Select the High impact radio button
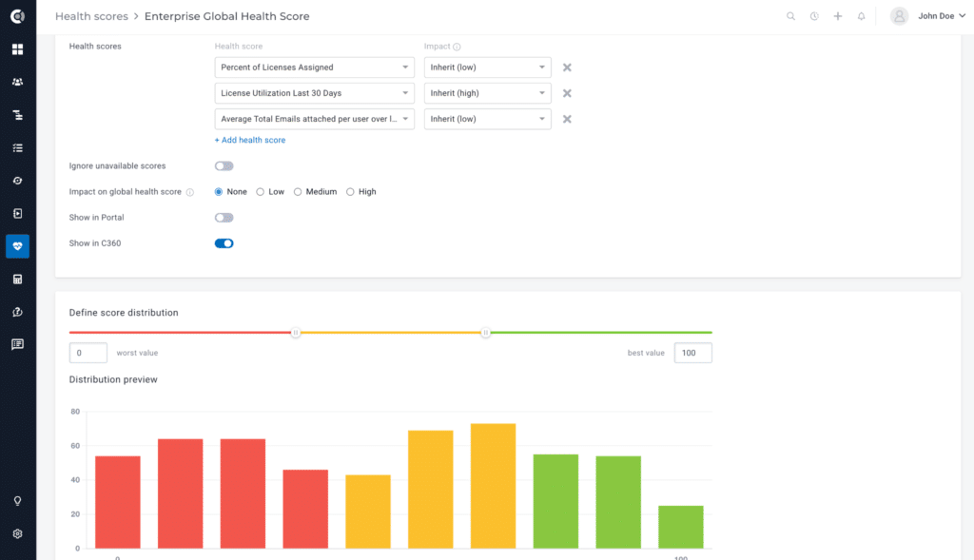 click(x=350, y=192)
